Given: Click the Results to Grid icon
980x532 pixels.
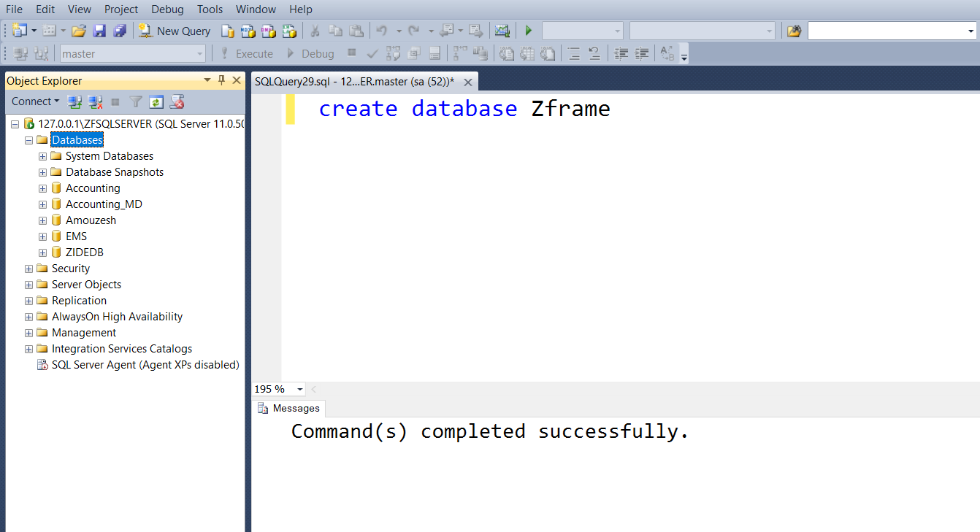Looking at the screenshot, I should coord(527,53).
